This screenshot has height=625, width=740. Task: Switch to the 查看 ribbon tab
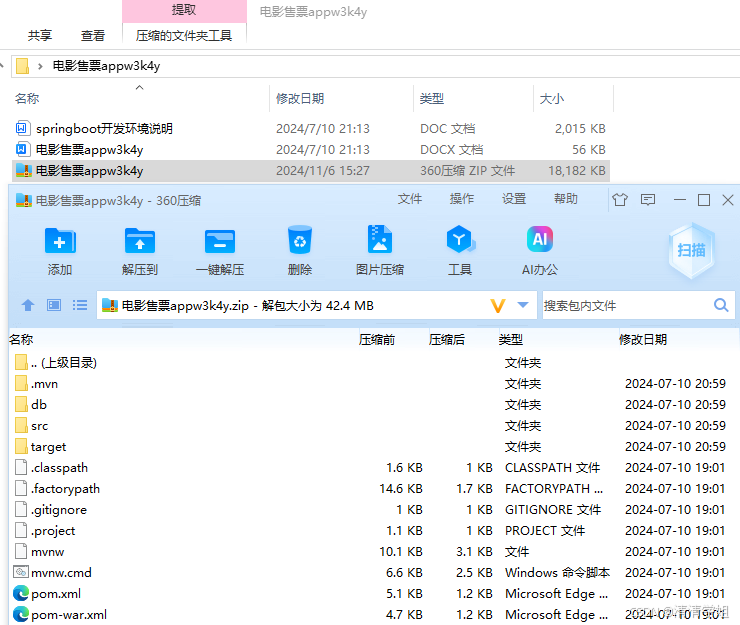(x=92, y=36)
